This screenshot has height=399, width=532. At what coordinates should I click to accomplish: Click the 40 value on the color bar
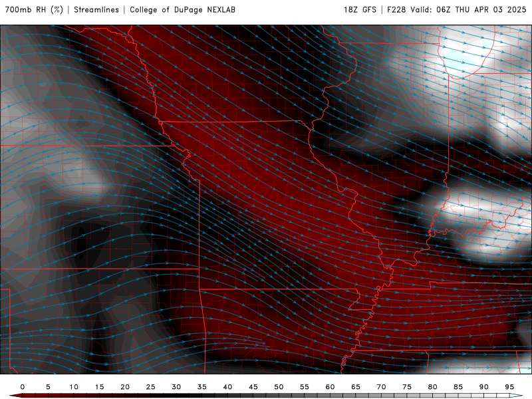pos(227,387)
